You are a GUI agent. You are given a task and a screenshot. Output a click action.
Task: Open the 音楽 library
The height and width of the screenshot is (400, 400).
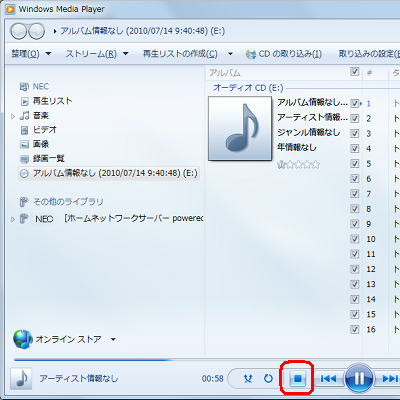pyautogui.click(x=41, y=116)
